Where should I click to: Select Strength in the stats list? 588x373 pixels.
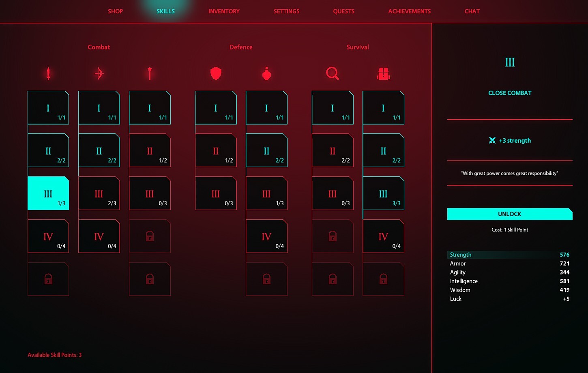[x=460, y=255]
